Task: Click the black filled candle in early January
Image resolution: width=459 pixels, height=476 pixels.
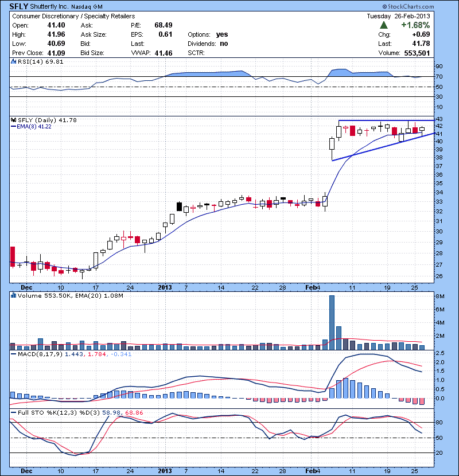Action: tap(179, 206)
